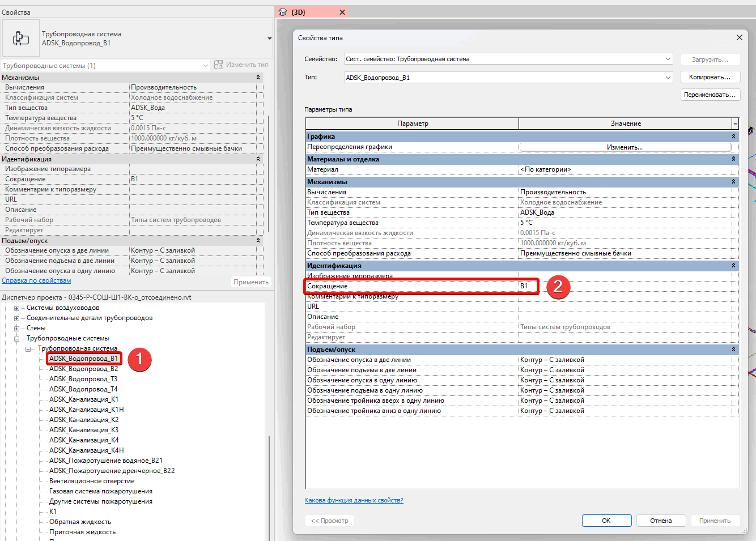The image size is (756, 541).
Task: Click Изменить... for Переопределения графики
Action: click(625, 147)
